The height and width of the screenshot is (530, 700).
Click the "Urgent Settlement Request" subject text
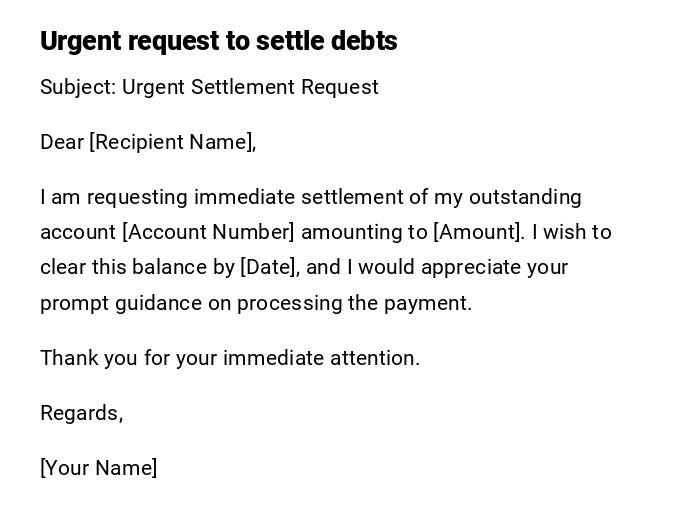(x=250, y=87)
